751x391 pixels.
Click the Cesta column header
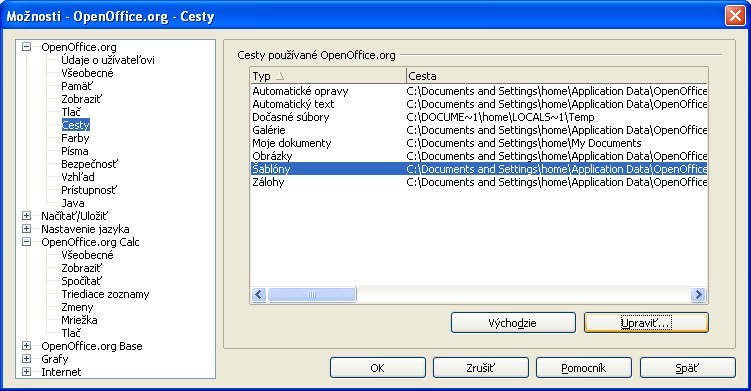point(557,76)
